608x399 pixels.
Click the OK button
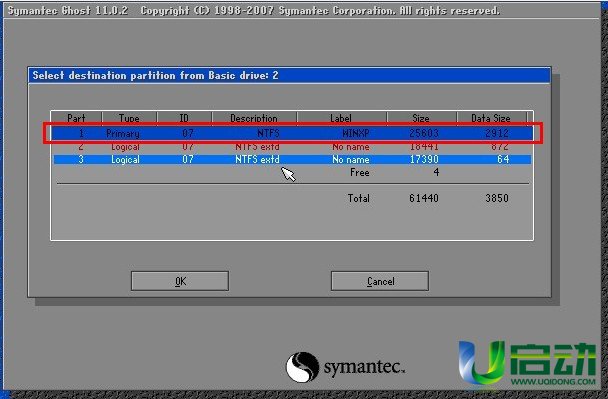(180, 281)
